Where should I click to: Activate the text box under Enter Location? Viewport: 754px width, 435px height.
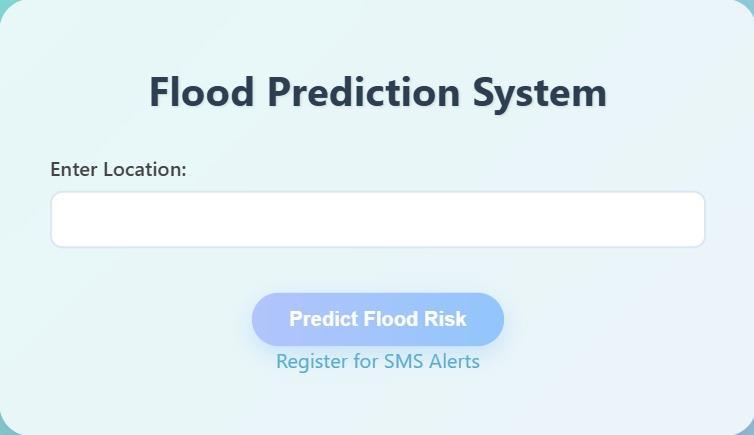click(377, 219)
